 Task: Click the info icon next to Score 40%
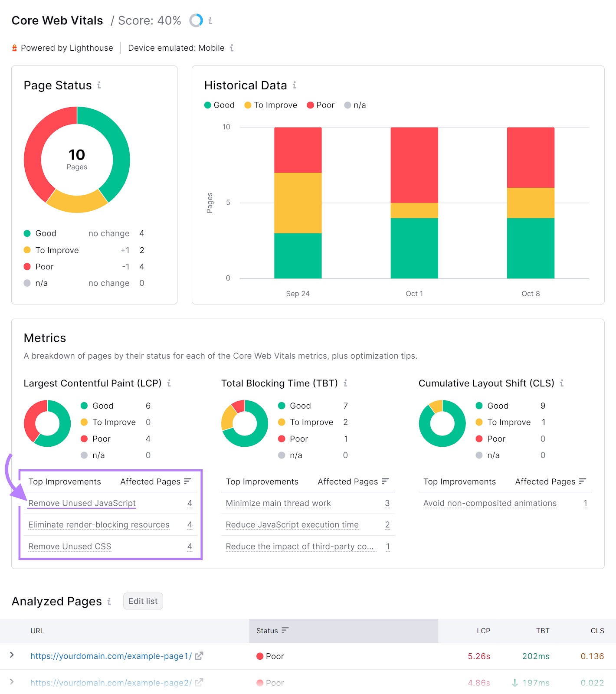pos(210,20)
